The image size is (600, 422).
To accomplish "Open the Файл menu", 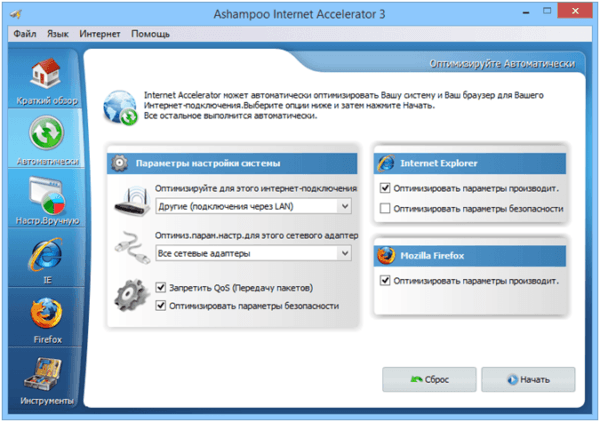I will point(25,34).
